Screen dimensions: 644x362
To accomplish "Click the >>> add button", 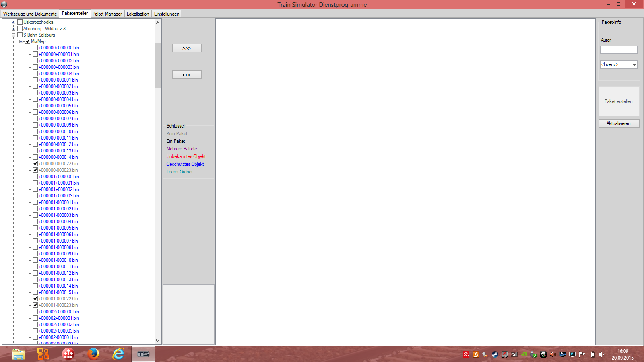I will pyautogui.click(x=187, y=48).
